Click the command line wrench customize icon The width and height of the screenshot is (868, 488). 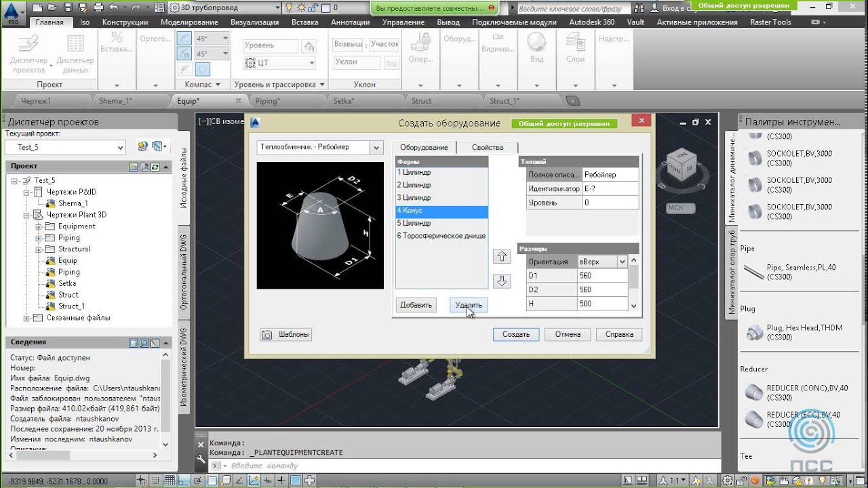(201, 458)
